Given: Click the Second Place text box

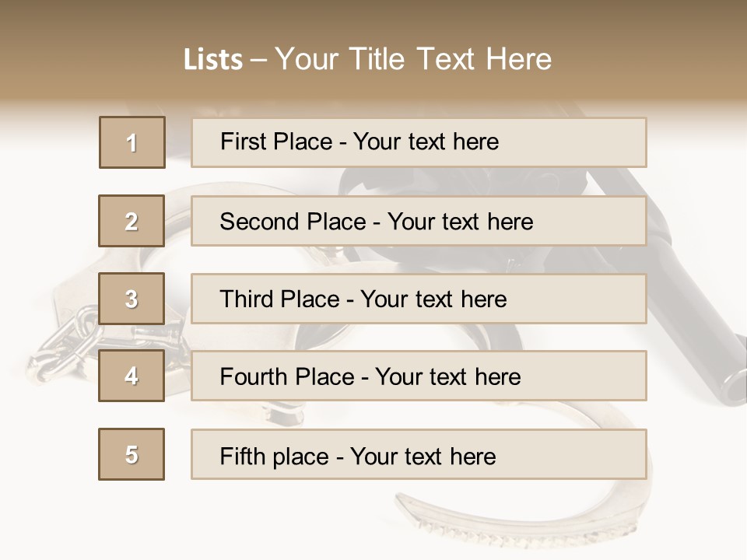Looking at the screenshot, I should pyautogui.click(x=419, y=221).
